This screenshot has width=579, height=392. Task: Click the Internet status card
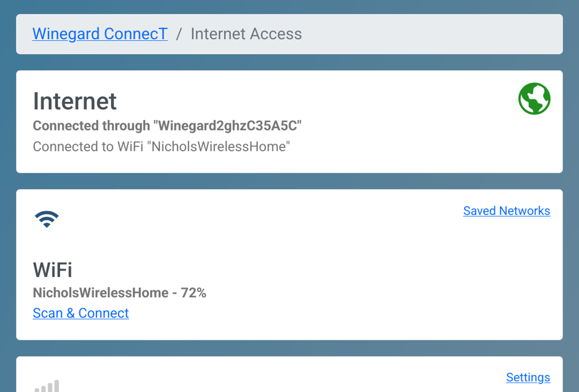pyautogui.click(x=289, y=122)
